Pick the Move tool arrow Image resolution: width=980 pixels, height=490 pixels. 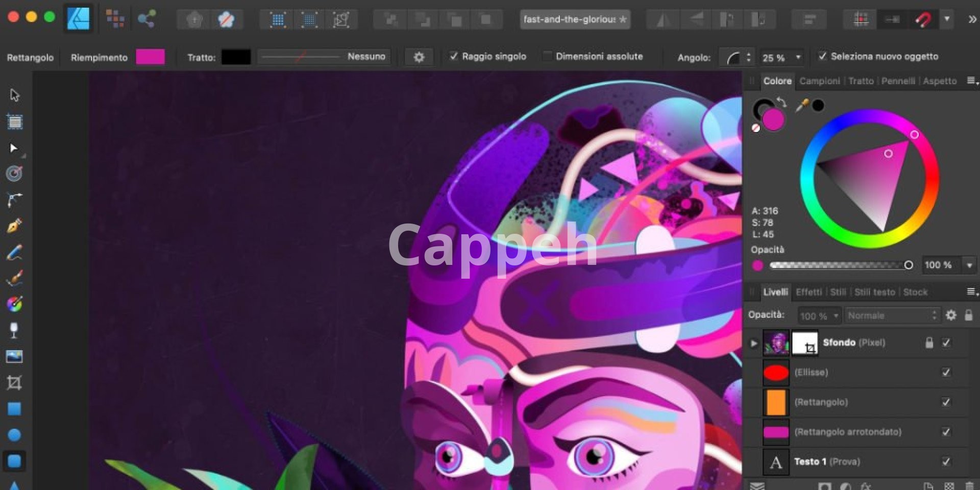[x=14, y=95]
